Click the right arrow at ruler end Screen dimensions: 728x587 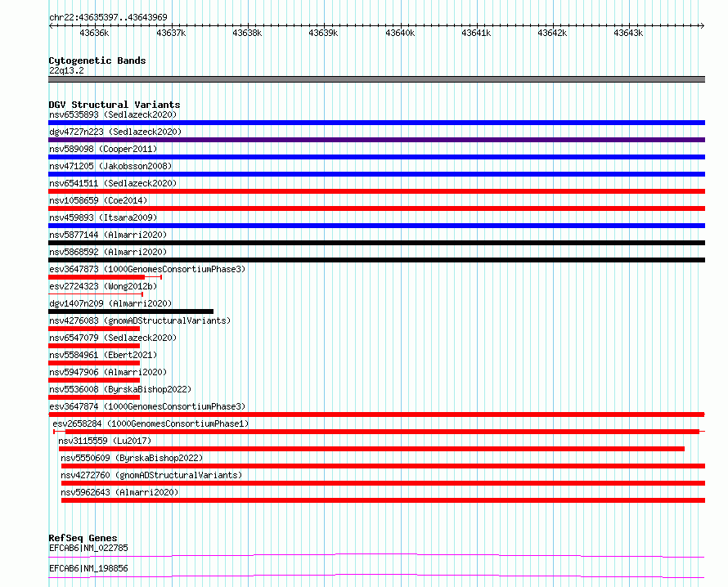(703, 25)
